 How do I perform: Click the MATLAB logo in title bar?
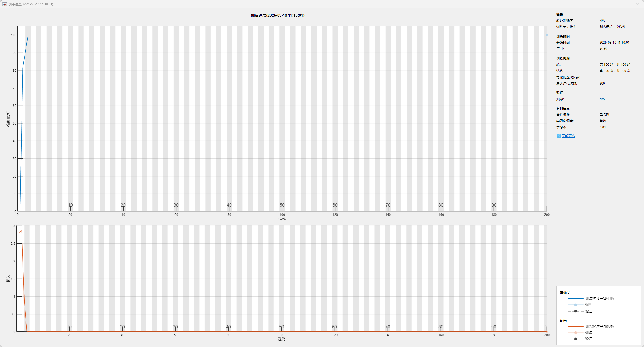click(x=5, y=4)
